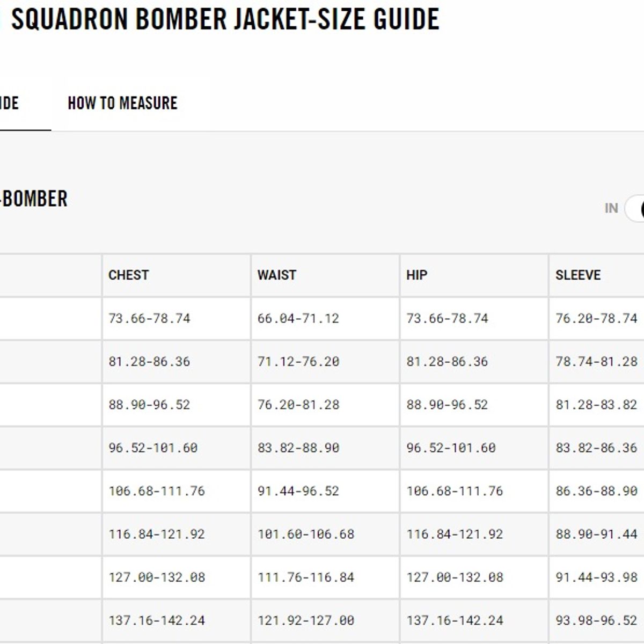Viewport: 644px width, 644px height.
Task: Click the Hip column header
Action: click(x=417, y=275)
